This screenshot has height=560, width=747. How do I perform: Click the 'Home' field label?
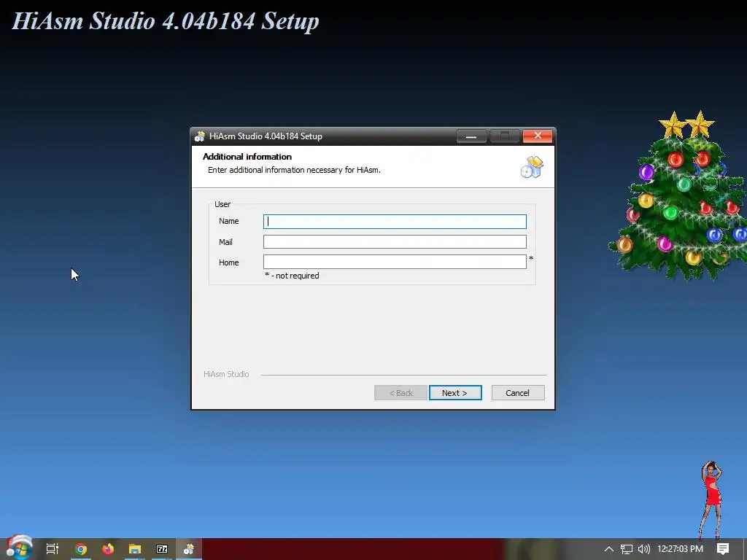tap(228, 262)
